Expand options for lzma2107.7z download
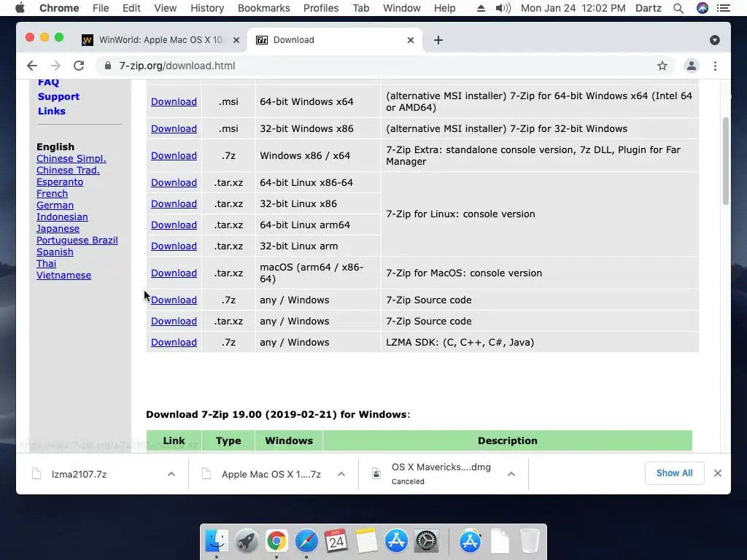 [x=171, y=474]
